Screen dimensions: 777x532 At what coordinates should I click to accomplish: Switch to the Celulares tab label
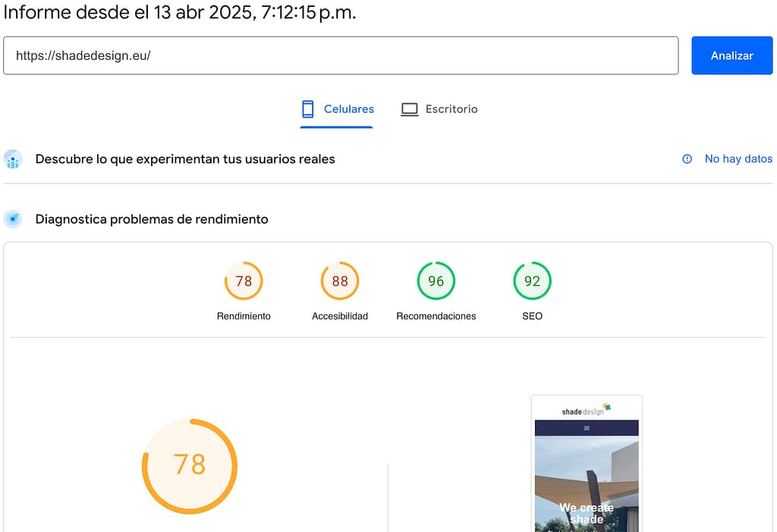348,109
